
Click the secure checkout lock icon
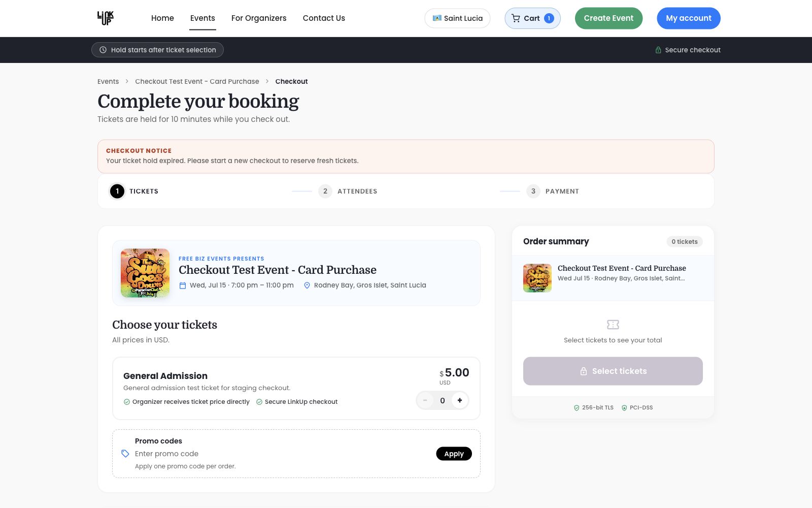[x=658, y=50]
